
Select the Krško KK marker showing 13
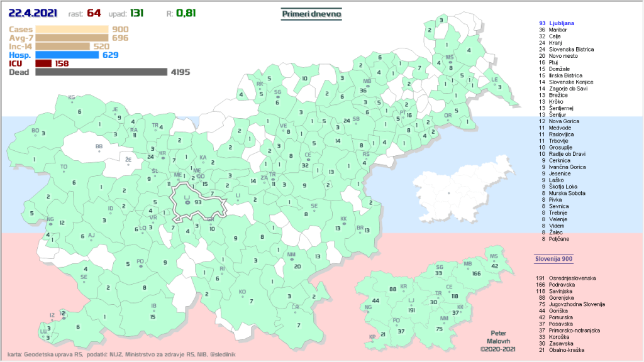(x=343, y=225)
